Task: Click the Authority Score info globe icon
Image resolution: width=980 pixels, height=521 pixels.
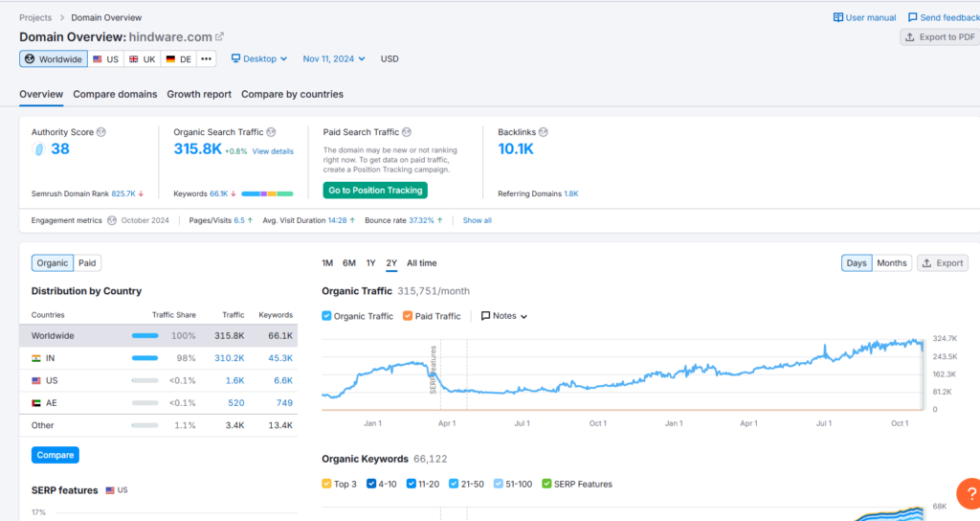Action: click(101, 132)
